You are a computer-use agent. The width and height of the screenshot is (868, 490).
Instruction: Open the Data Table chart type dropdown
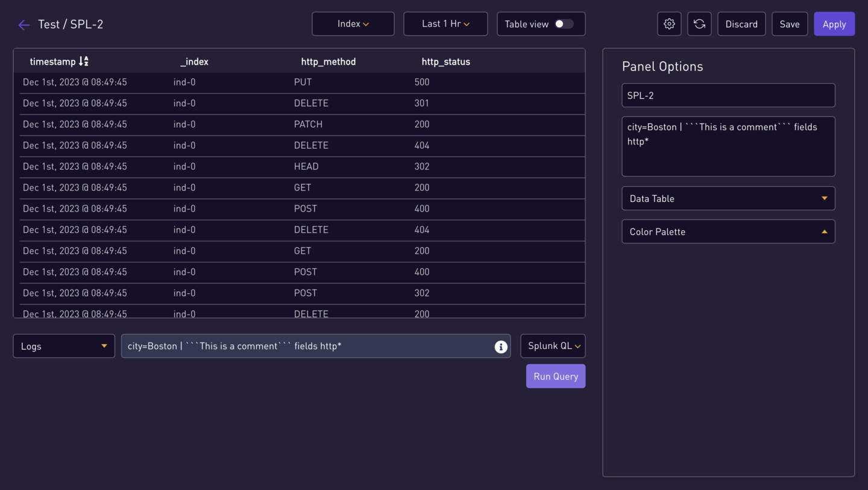coord(728,198)
